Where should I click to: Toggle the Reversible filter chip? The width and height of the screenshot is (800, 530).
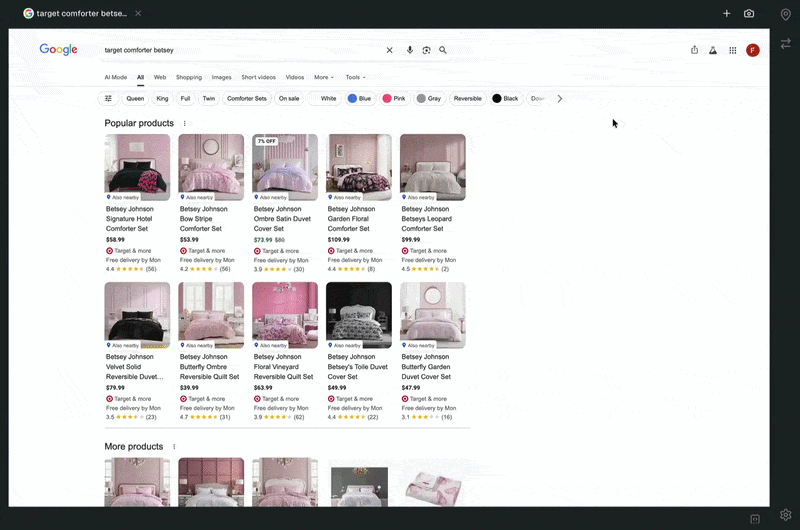467,98
